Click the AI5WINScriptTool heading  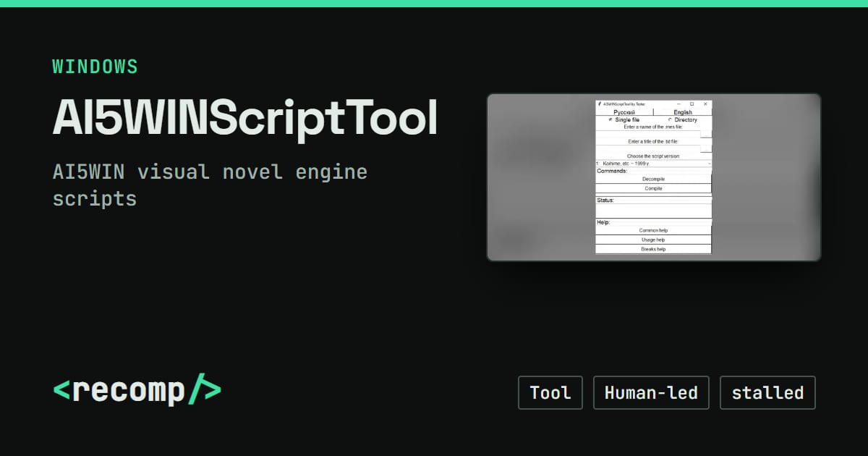[x=245, y=119]
